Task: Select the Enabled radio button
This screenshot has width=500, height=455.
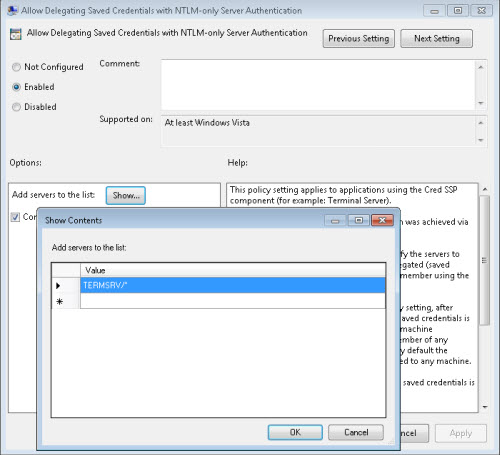Action: [16, 87]
